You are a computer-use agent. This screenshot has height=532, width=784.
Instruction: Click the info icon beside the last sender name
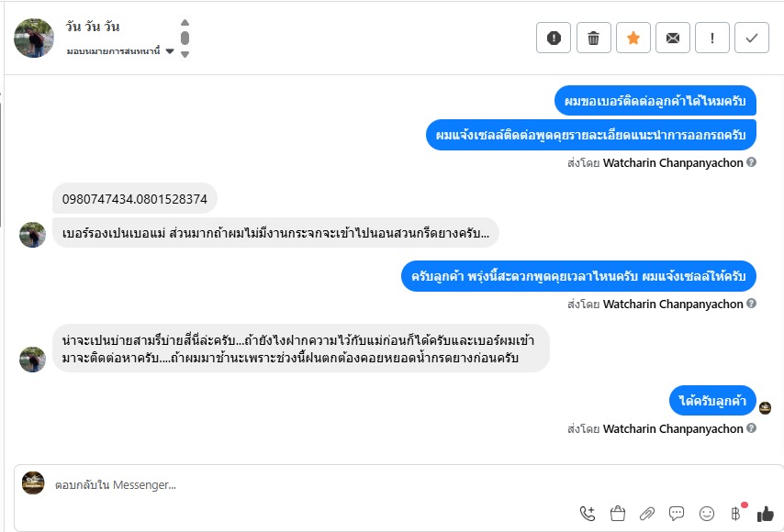click(752, 428)
